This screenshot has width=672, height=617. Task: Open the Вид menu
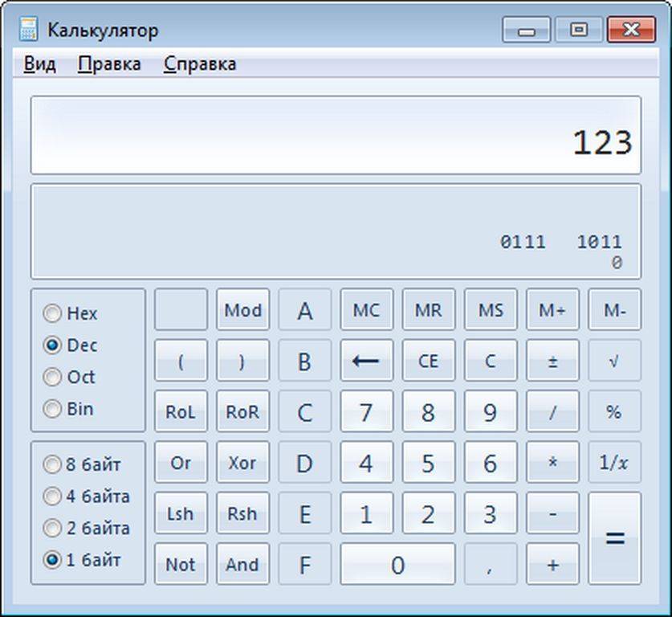39,64
